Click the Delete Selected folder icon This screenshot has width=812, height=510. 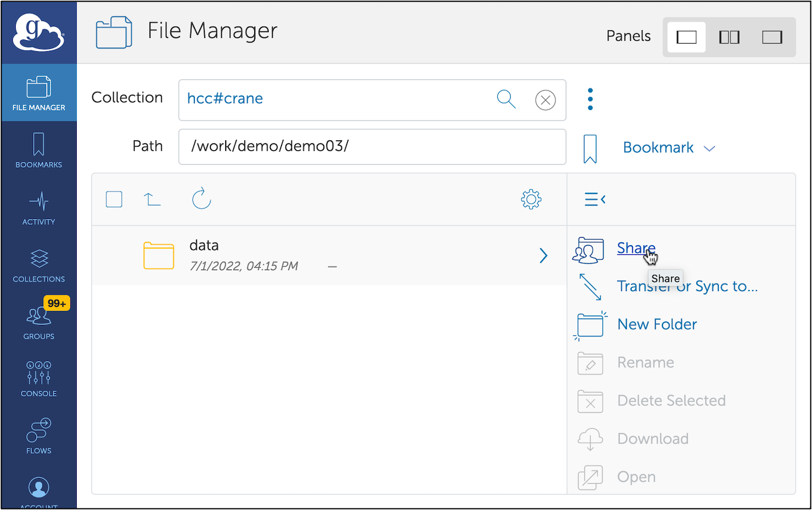tap(590, 401)
